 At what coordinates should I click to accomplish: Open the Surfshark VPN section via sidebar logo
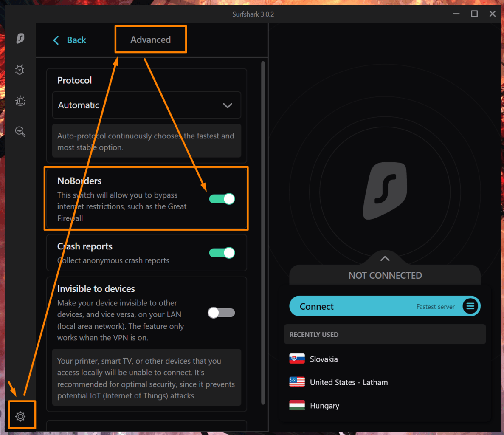(20, 38)
